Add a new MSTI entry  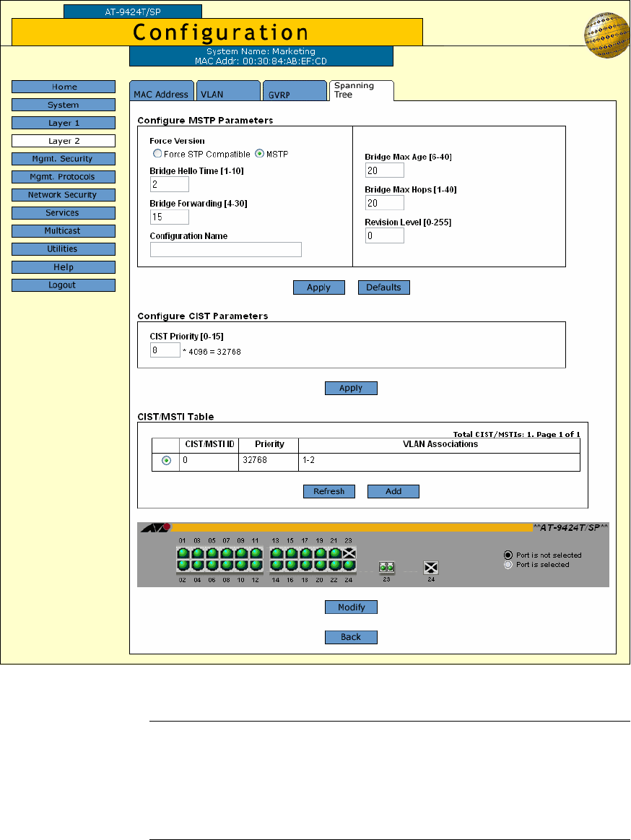coord(393,492)
